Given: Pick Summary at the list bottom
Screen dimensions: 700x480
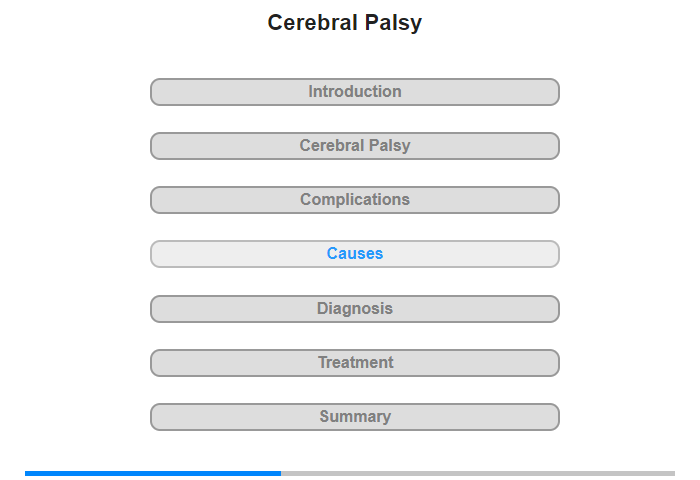Looking at the screenshot, I should [355, 417].
